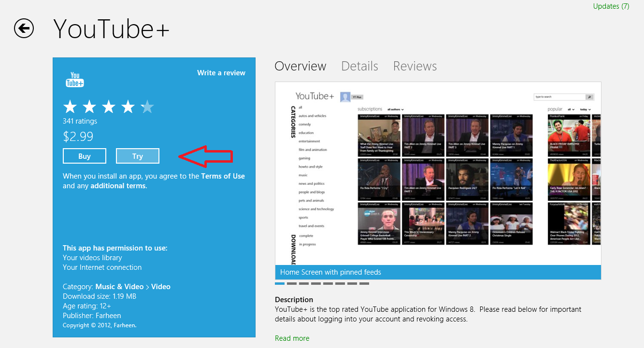Click the half-filled fifth rating star
The height and width of the screenshot is (348, 644).
tap(147, 107)
